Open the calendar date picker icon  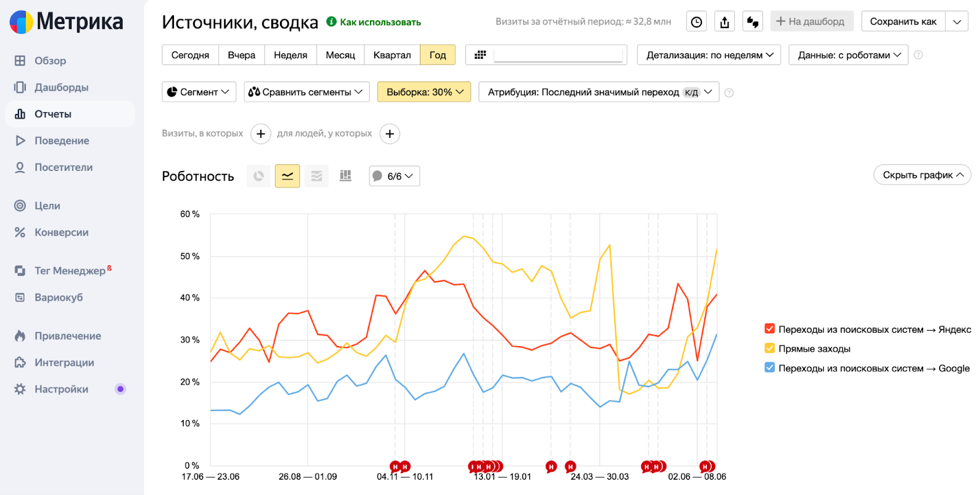click(480, 55)
